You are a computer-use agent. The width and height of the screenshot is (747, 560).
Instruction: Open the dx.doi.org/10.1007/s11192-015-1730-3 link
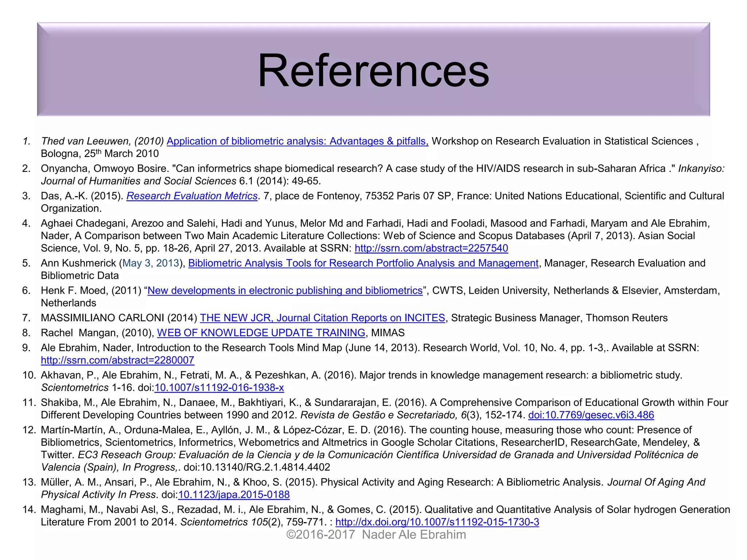(x=437, y=522)
